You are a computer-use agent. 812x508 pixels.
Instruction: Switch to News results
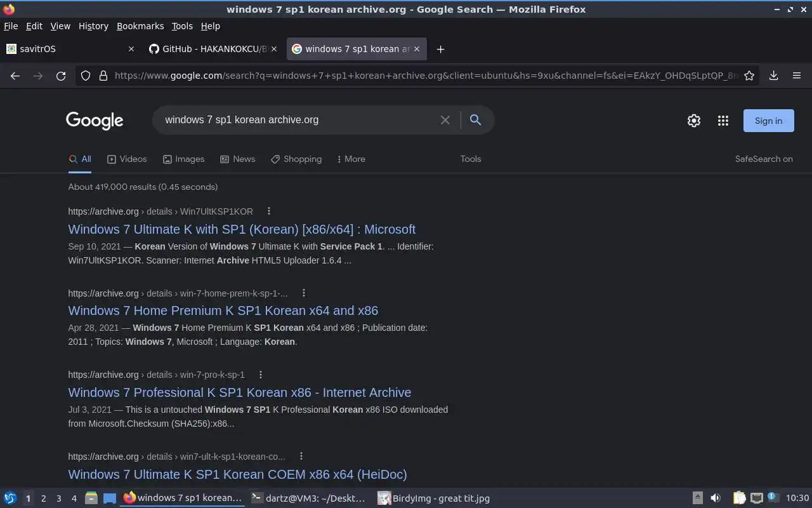(x=237, y=159)
